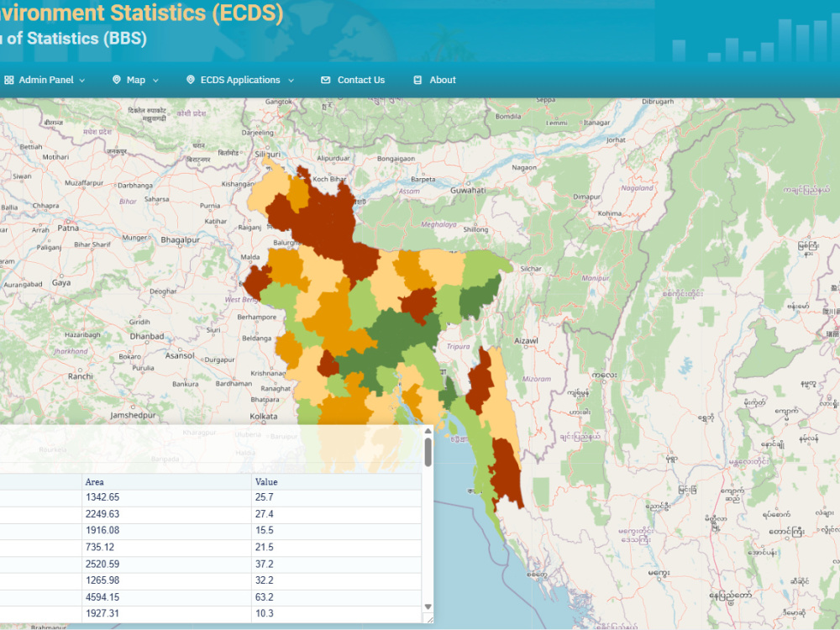Viewport: 840px width, 630px height.
Task: Expand the Admin Panel dropdown chevron
Action: click(82, 81)
